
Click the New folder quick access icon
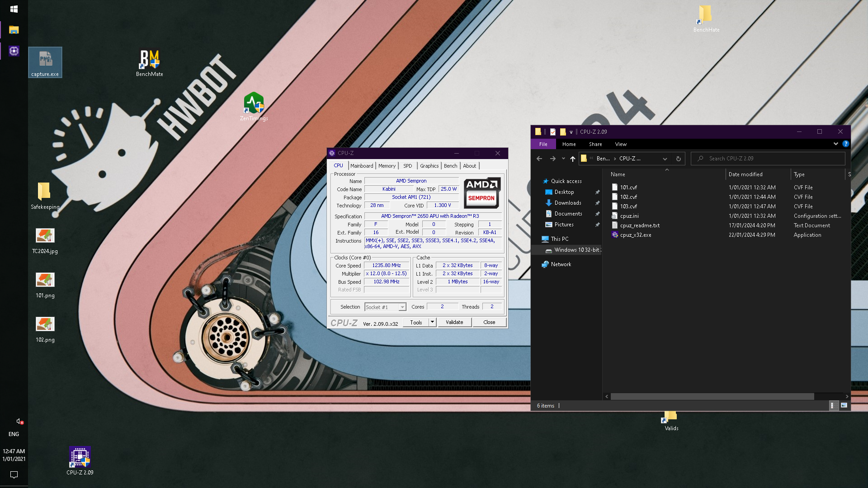[563, 132]
